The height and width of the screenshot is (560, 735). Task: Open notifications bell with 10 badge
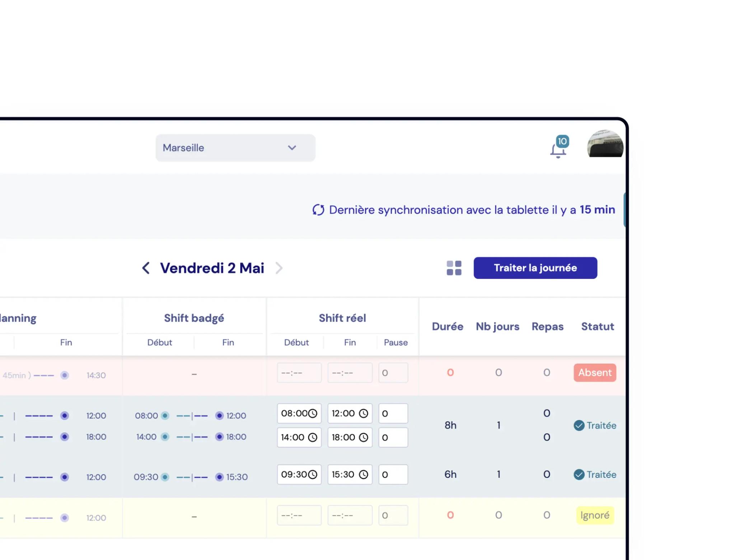559,148
